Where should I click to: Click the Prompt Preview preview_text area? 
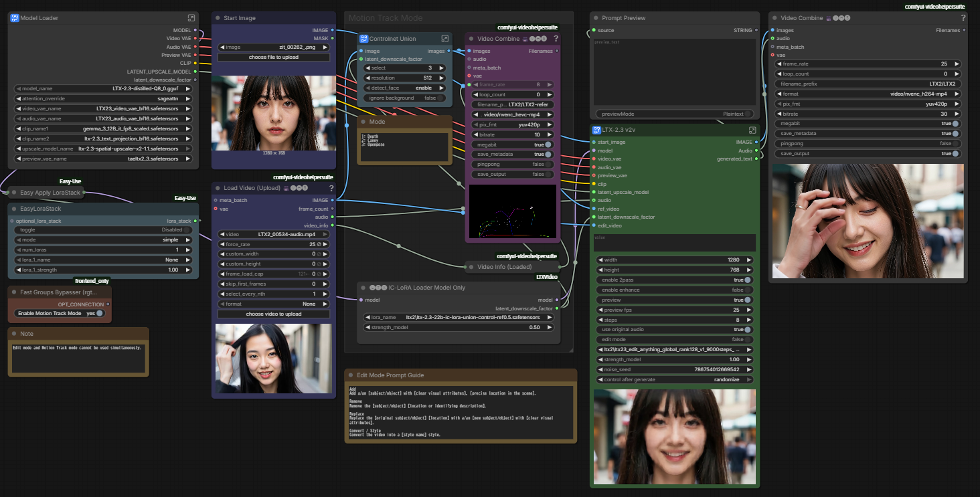tap(675, 72)
